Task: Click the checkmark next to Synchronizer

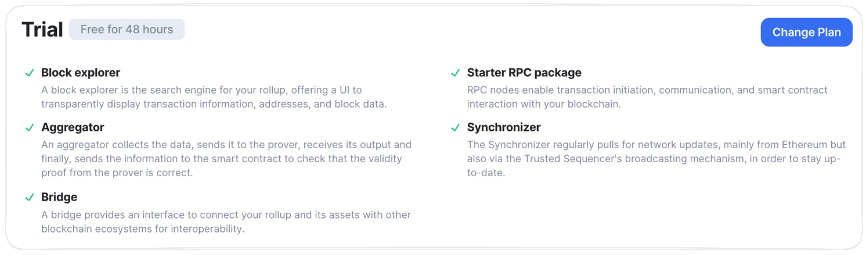Action: click(x=455, y=127)
